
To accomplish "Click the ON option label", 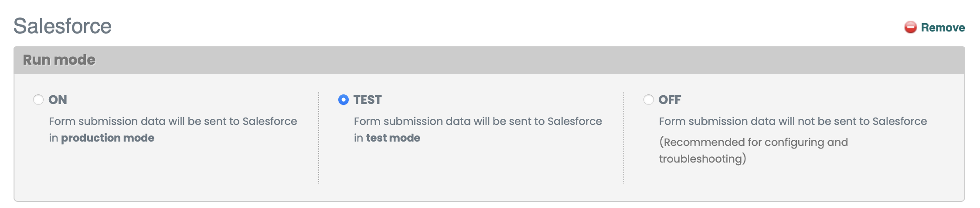I will 58,100.
